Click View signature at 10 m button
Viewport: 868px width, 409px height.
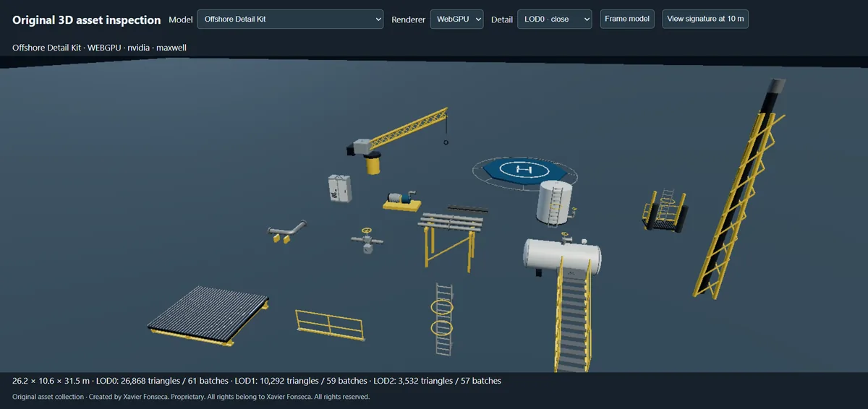(x=705, y=19)
